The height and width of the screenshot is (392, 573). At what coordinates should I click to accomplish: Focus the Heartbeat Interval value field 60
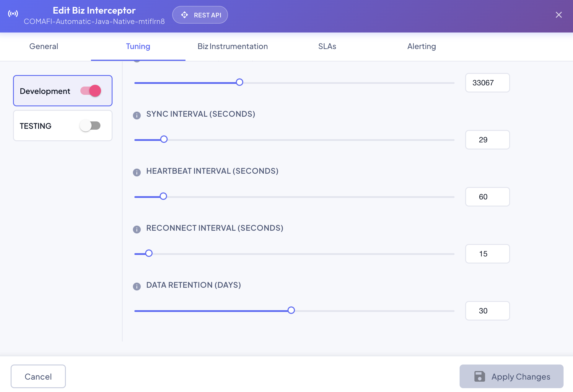pos(487,197)
